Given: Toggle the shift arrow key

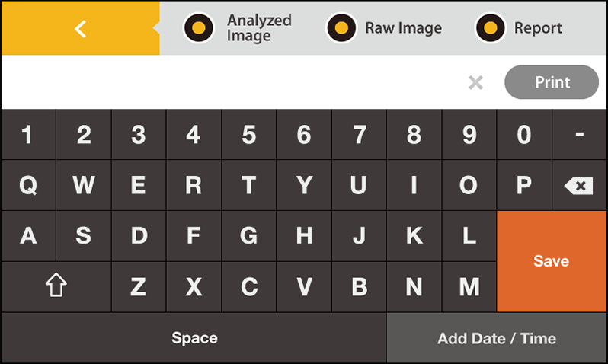Looking at the screenshot, I should [x=56, y=287].
